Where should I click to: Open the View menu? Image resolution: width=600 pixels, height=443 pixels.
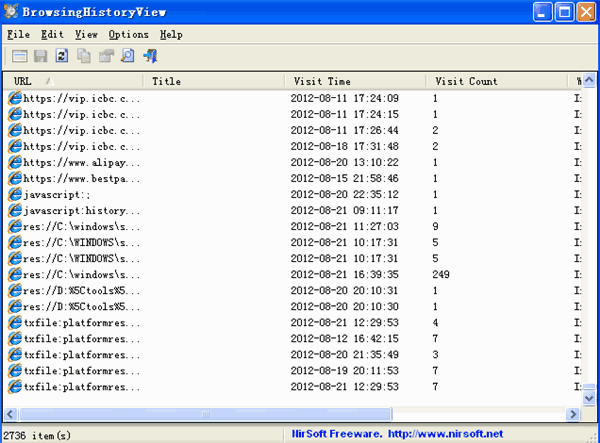(86, 34)
